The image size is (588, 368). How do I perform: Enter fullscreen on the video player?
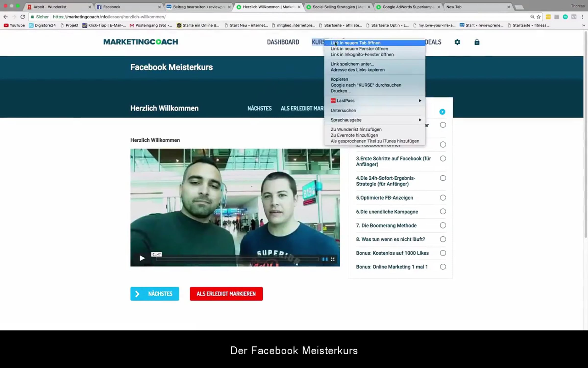click(x=333, y=259)
